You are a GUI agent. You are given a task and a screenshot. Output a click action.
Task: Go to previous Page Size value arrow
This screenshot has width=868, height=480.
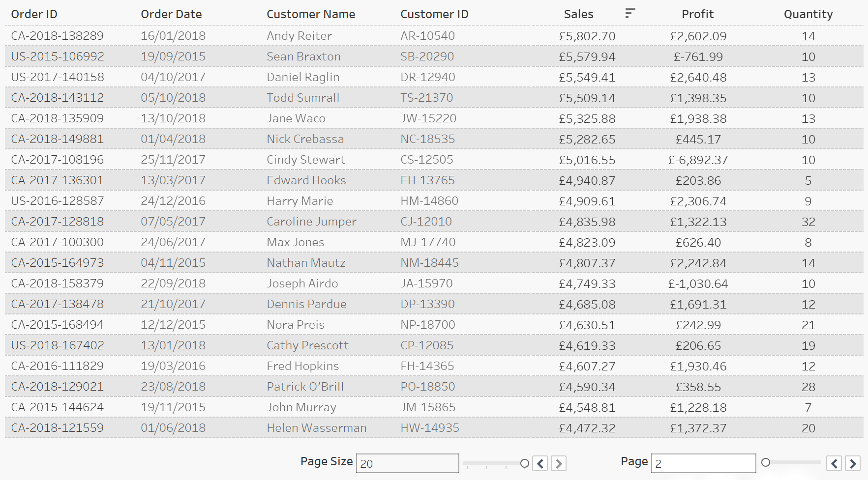pos(540,463)
